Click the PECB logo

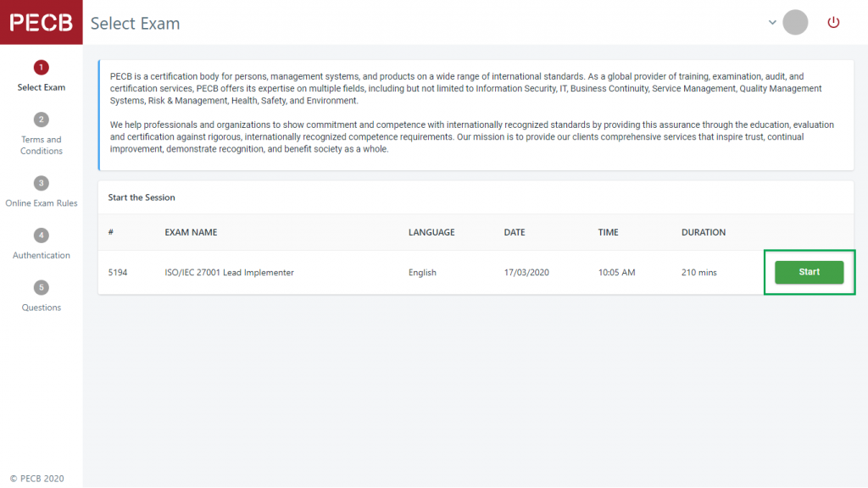[x=41, y=23]
